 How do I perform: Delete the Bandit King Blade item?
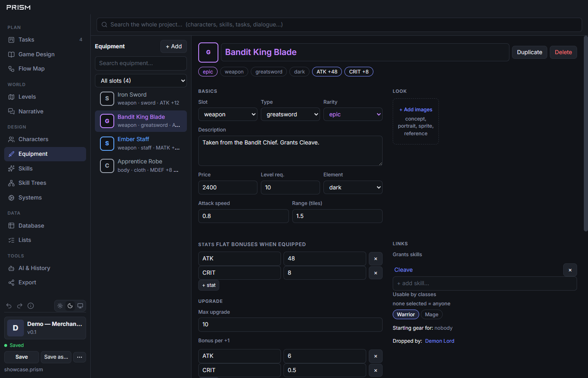click(x=563, y=52)
